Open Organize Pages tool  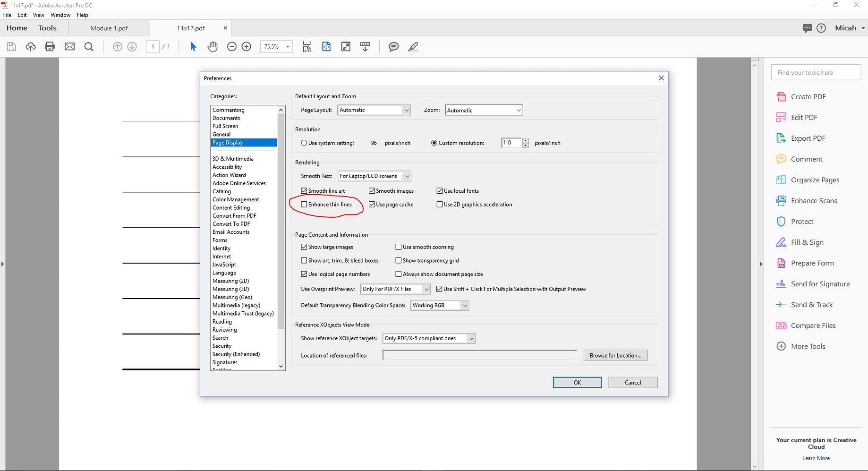(808, 180)
